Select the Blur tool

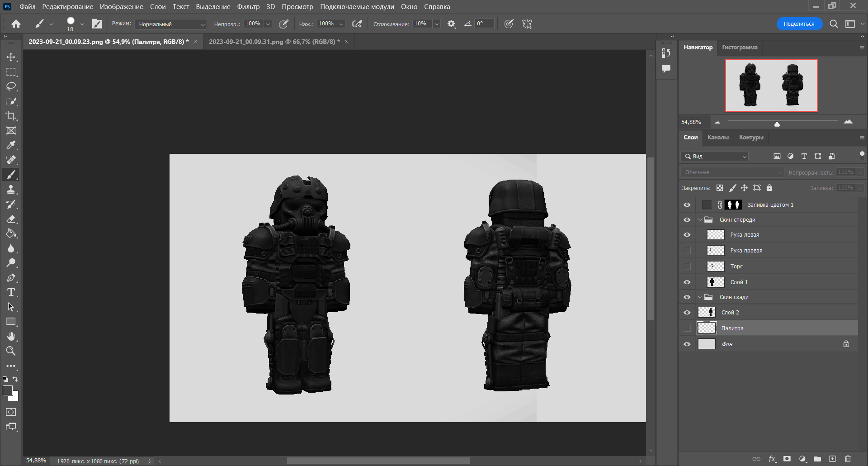click(11, 248)
